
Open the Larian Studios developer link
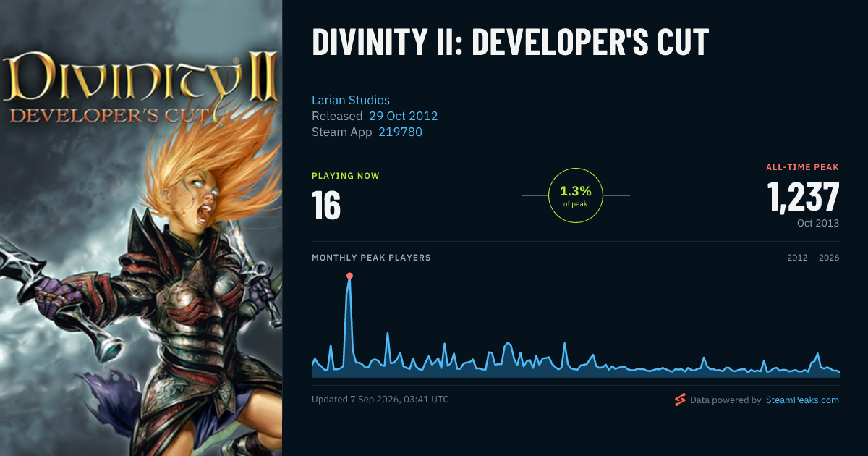(x=351, y=100)
